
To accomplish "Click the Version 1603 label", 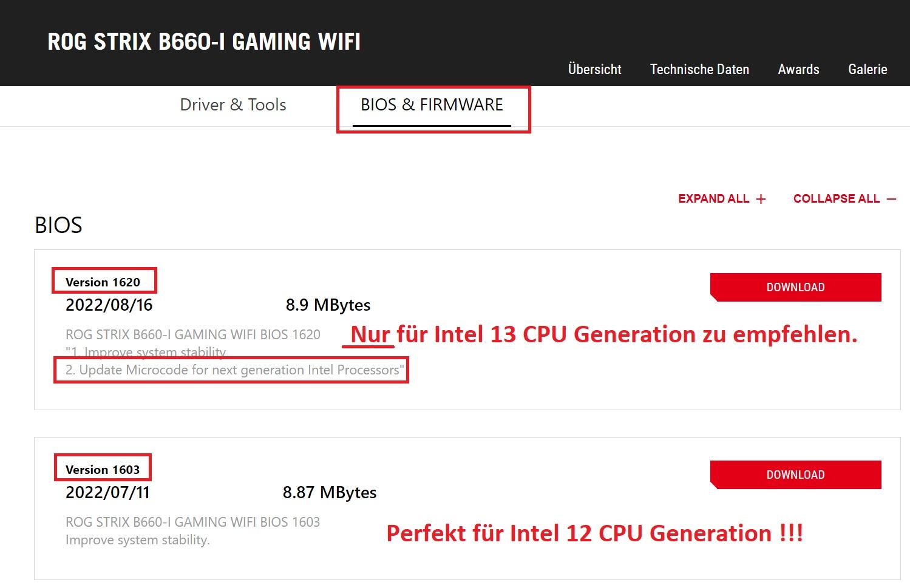I will coord(103,470).
